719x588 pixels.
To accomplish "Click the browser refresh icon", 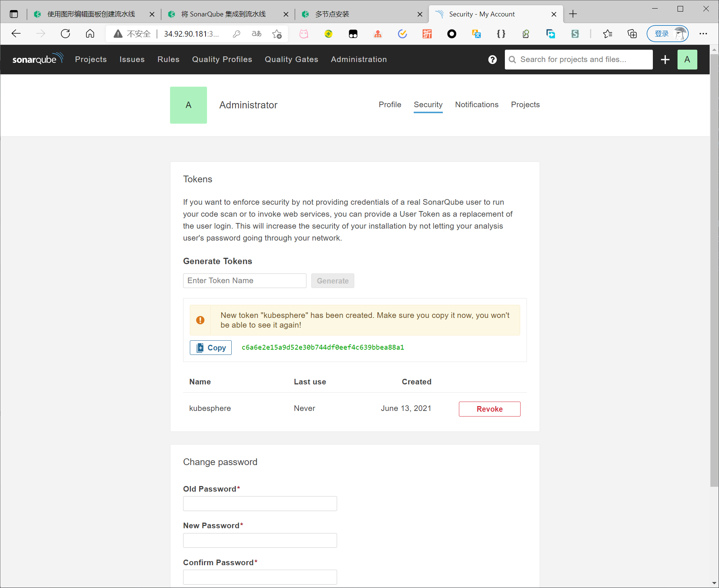I will pos(65,34).
